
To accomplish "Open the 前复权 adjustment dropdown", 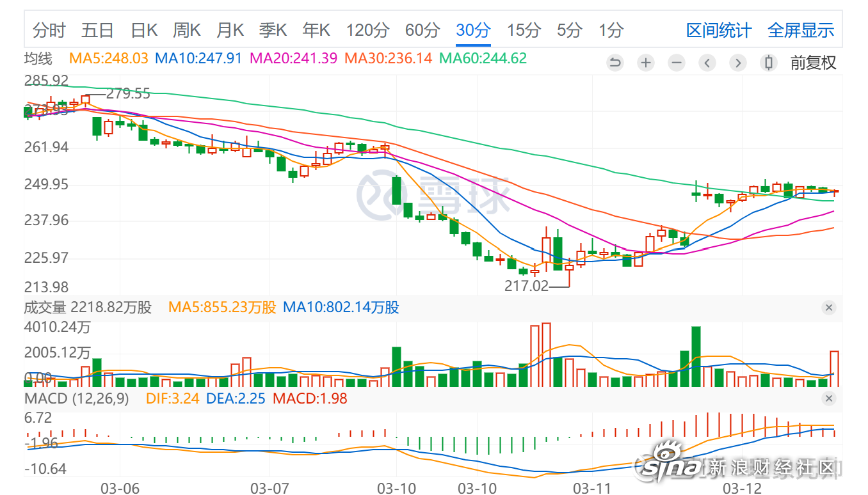I will (813, 63).
